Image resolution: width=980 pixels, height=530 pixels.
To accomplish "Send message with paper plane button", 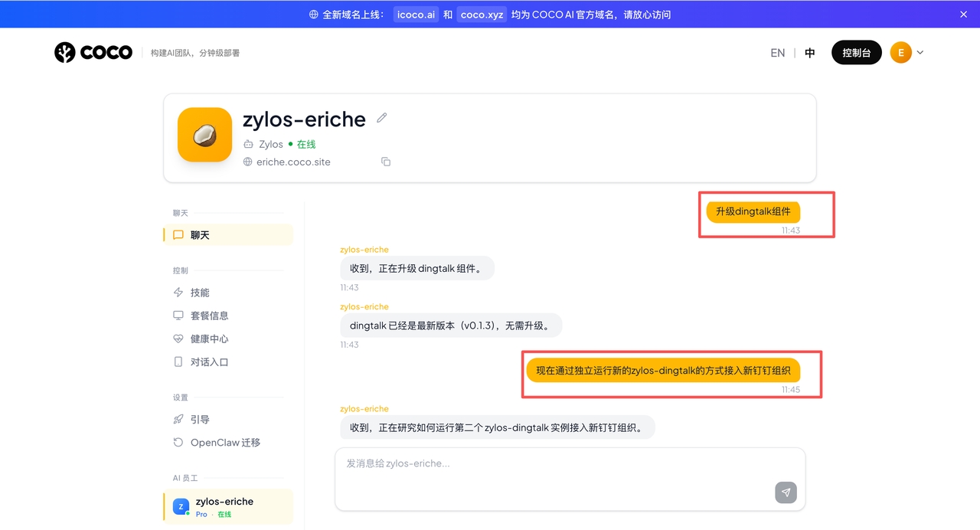I will click(x=786, y=492).
